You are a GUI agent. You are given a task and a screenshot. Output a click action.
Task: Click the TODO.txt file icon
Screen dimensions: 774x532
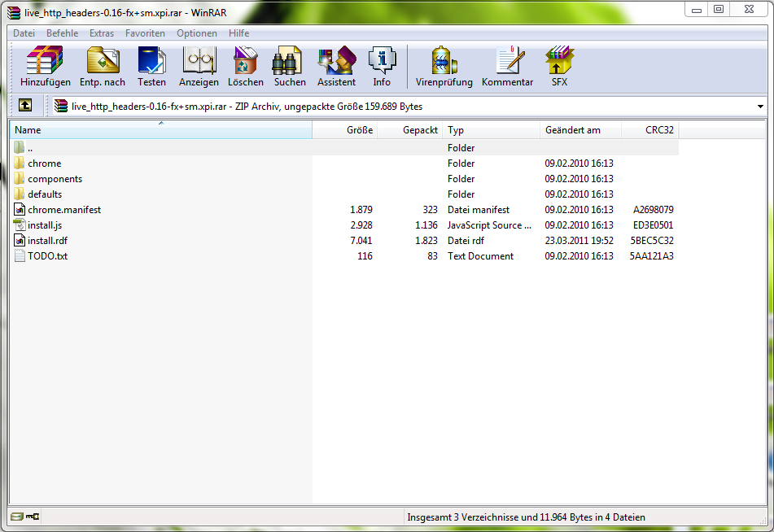[20, 255]
